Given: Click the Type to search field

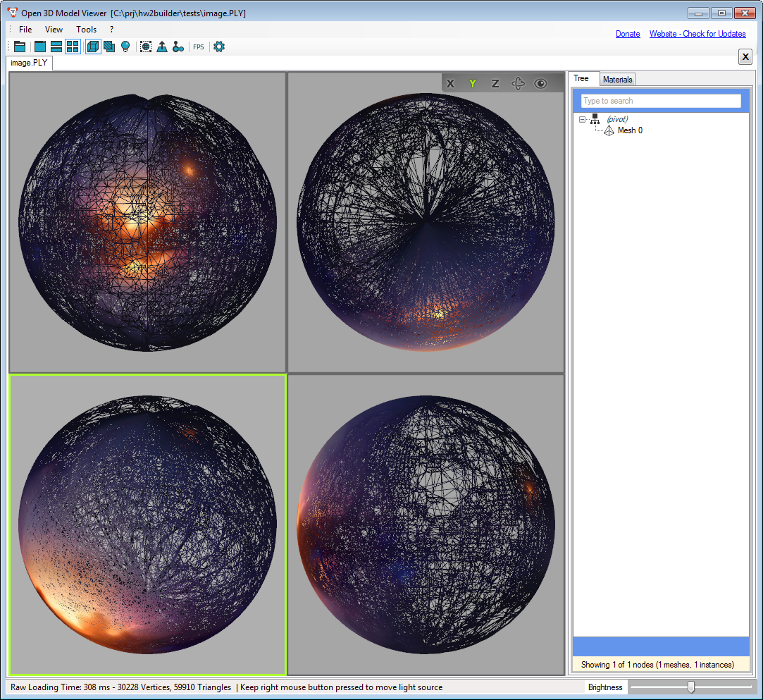Looking at the screenshot, I should (x=661, y=101).
